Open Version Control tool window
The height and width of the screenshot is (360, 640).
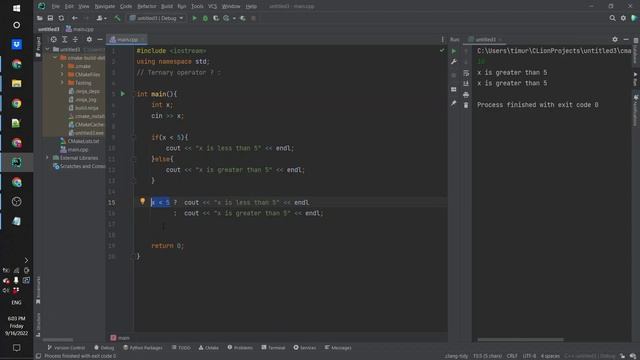coord(66,348)
